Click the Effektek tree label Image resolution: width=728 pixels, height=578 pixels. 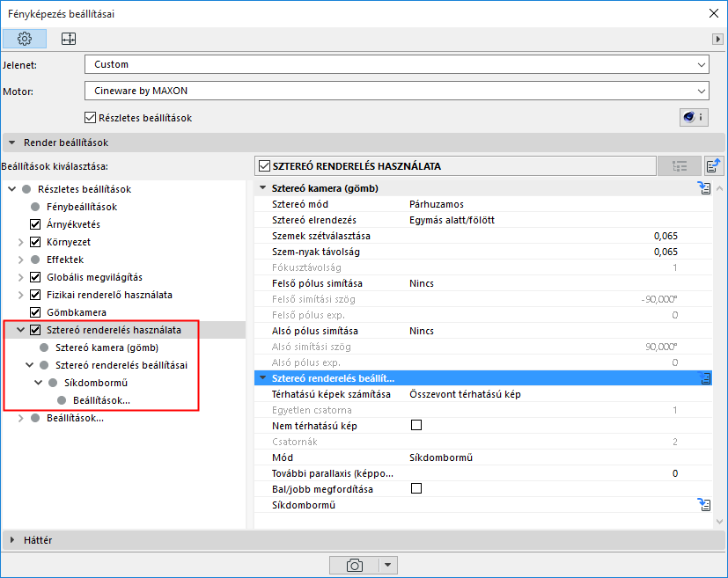(x=65, y=260)
